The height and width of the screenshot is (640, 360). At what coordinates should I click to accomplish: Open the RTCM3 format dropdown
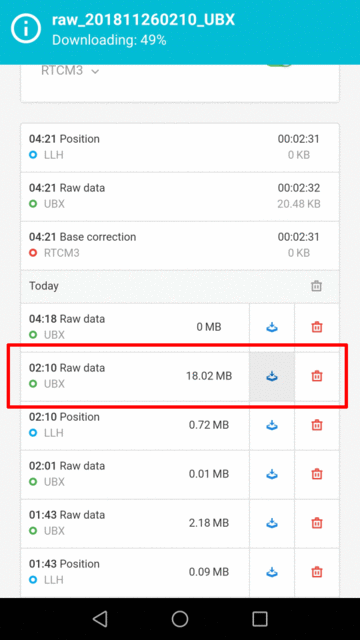70,71
